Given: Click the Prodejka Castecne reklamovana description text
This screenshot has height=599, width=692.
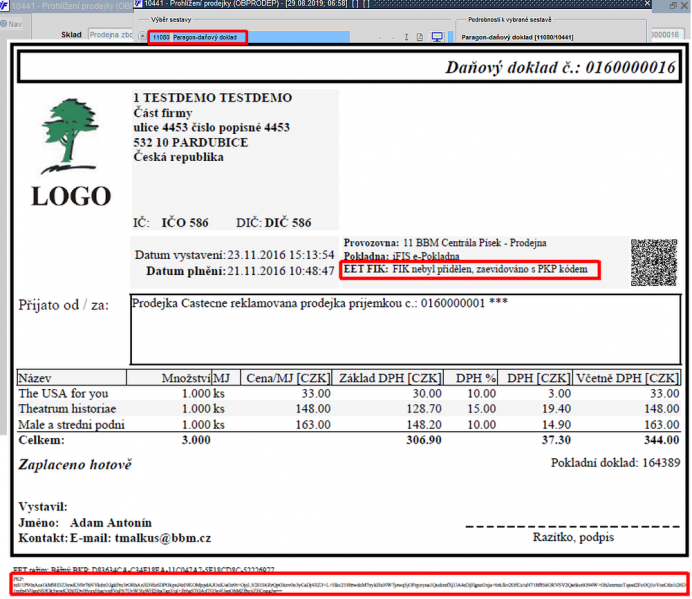Looking at the screenshot, I should [320, 303].
